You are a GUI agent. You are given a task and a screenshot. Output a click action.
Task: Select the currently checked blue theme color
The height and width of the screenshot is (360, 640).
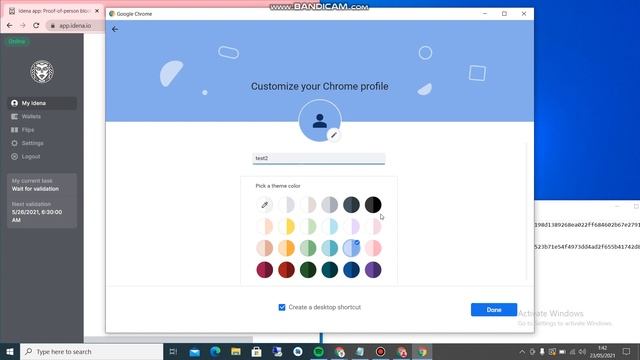(x=351, y=248)
